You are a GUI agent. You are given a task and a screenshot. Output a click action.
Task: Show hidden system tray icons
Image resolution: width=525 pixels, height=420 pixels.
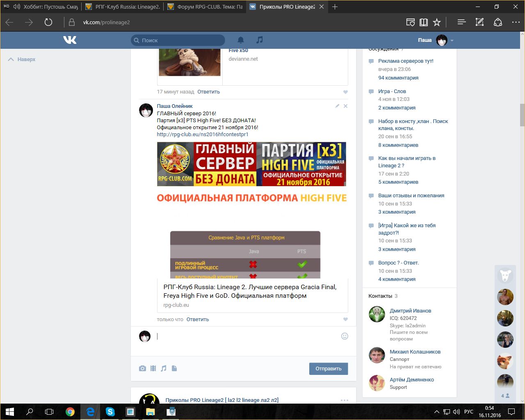click(437, 412)
